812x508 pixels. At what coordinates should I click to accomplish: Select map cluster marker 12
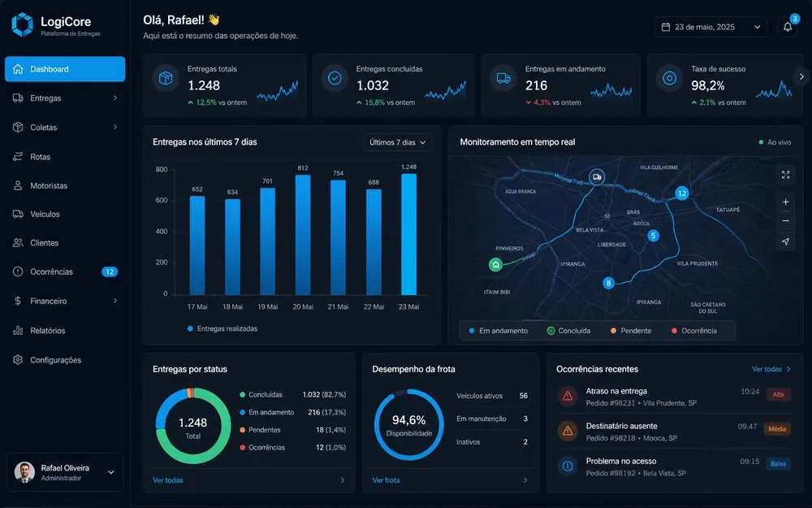(682, 193)
